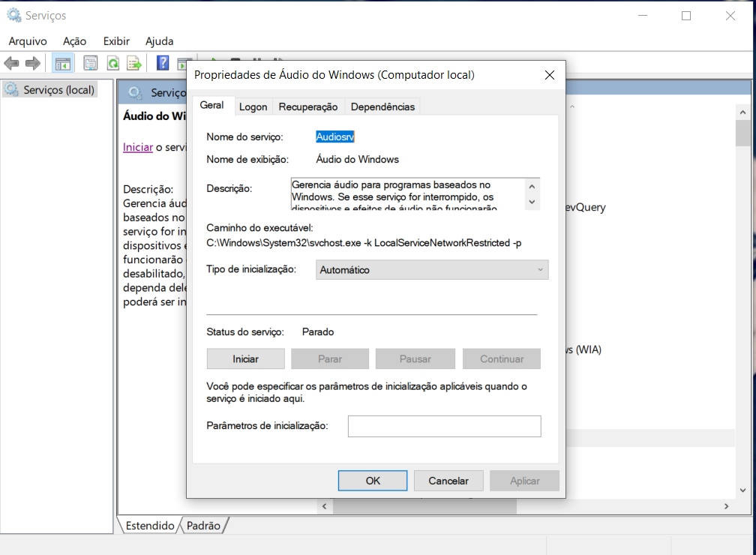Click the Iniciar service button

(246, 359)
